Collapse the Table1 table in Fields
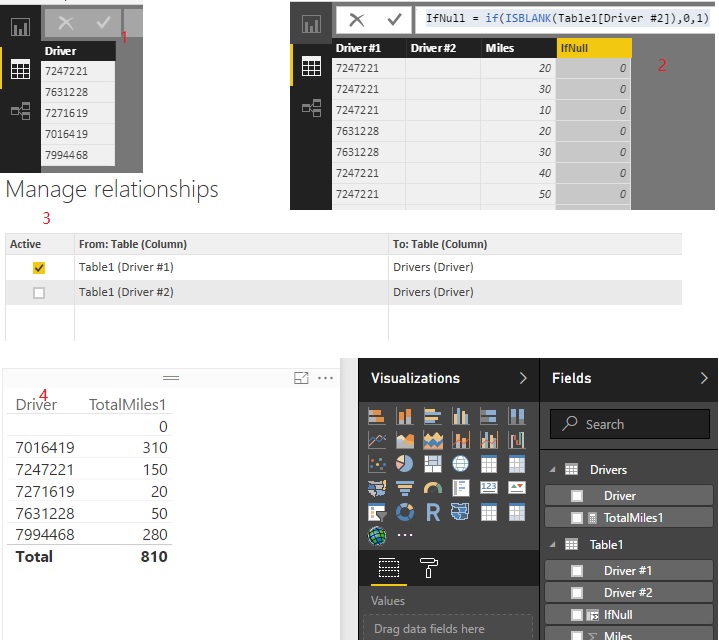This screenshot has width=719, height=640. tap(553, 545)
